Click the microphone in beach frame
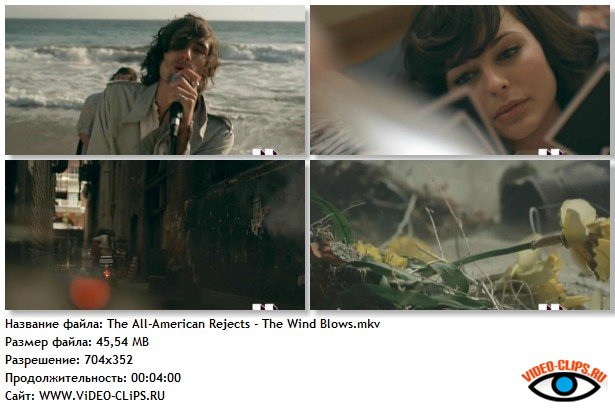 point(175,119)
